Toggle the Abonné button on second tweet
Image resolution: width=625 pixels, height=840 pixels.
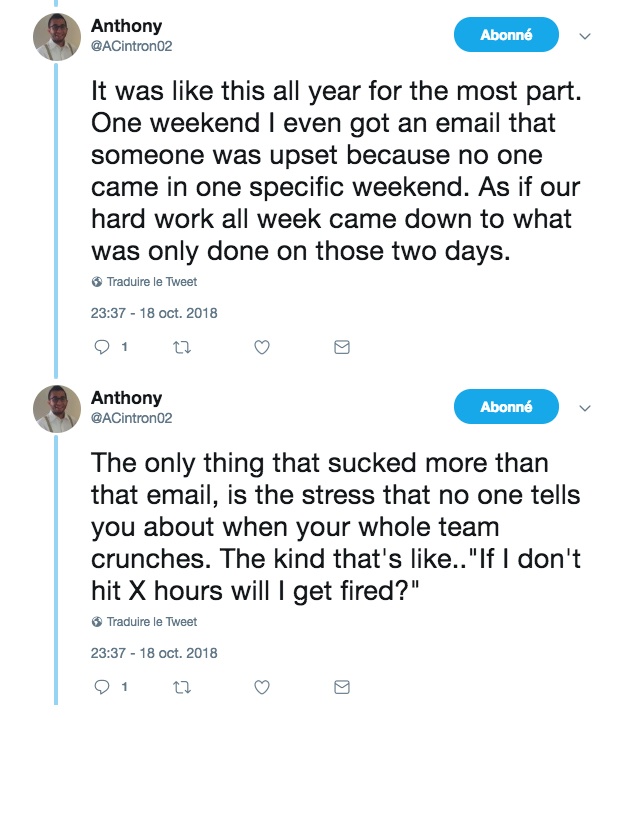[506, 407]
